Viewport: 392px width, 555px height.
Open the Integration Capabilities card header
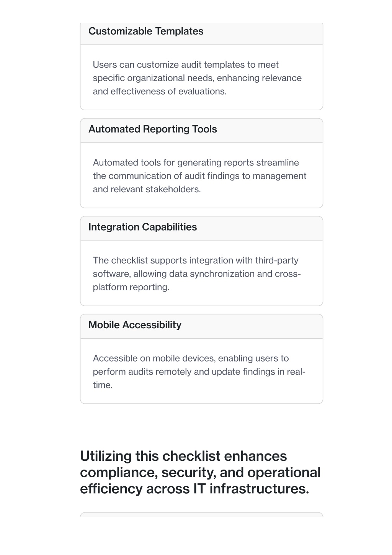point(201,228)
